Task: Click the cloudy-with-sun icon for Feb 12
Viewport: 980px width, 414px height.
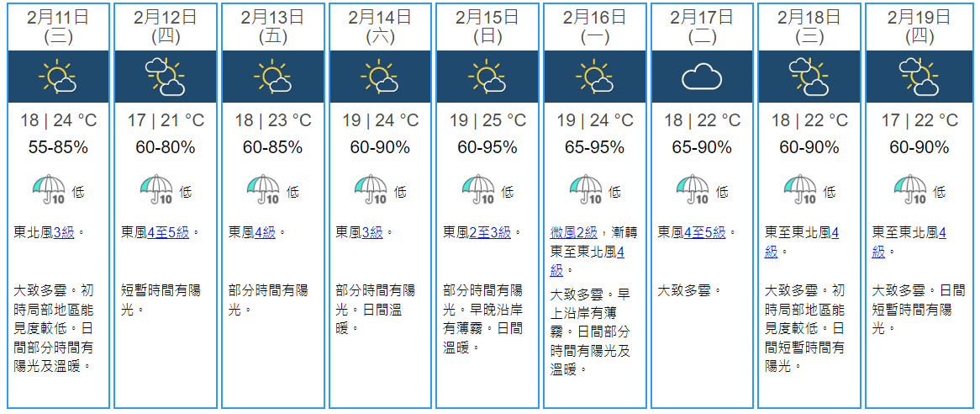Action: 166,77
